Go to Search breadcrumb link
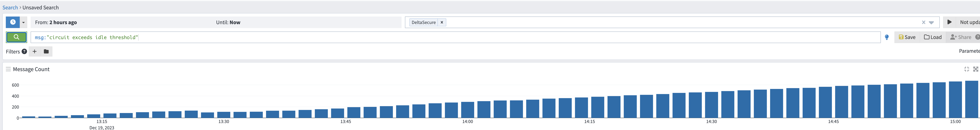Screen dimensions: 980x130 [x=10, y=8]
